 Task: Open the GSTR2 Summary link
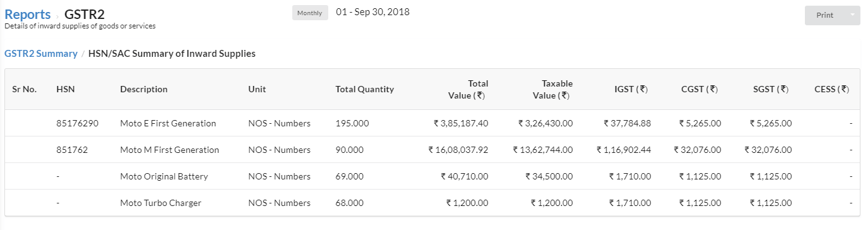coord(41,54)
